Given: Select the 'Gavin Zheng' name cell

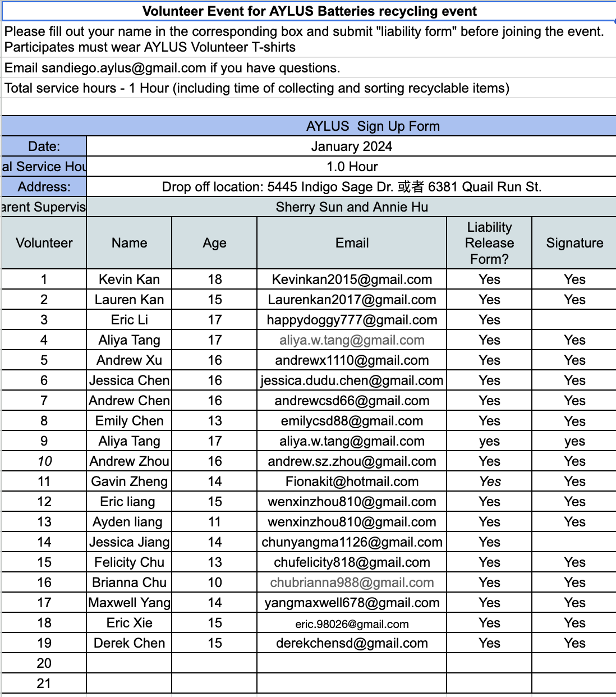Looking at the screenshot, I should click(x=130, y=482).
